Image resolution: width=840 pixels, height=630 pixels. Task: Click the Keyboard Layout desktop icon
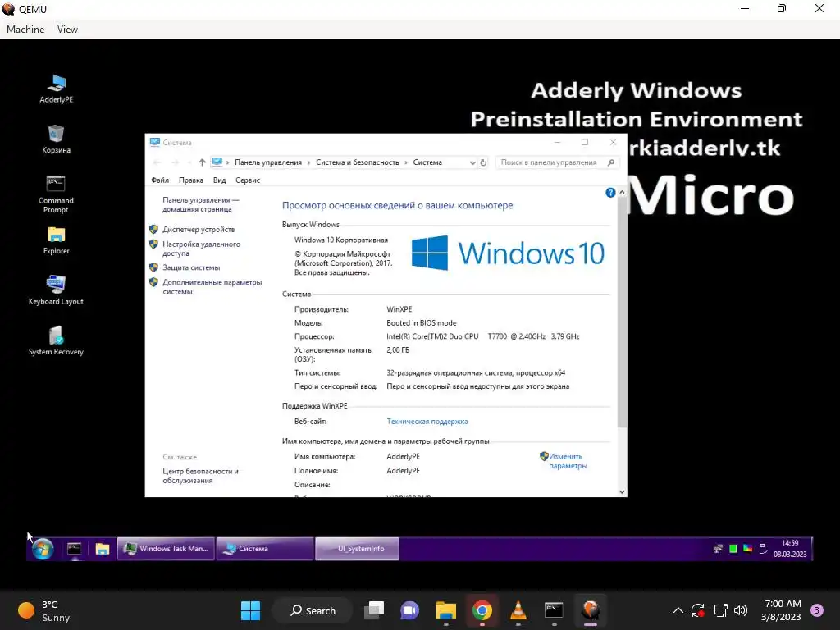(x=56, y=290)
